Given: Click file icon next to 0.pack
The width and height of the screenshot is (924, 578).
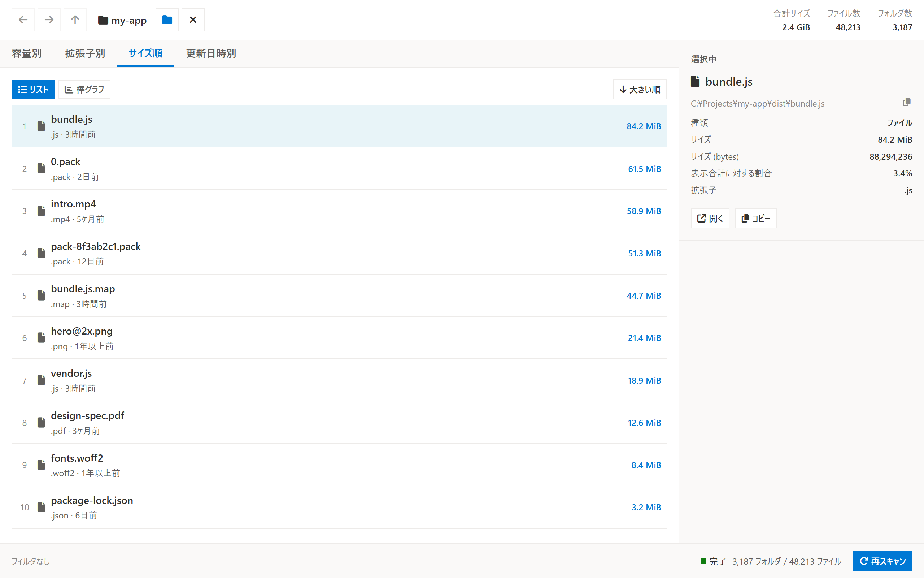Looking at the screenshot, I should pos(41,168).
